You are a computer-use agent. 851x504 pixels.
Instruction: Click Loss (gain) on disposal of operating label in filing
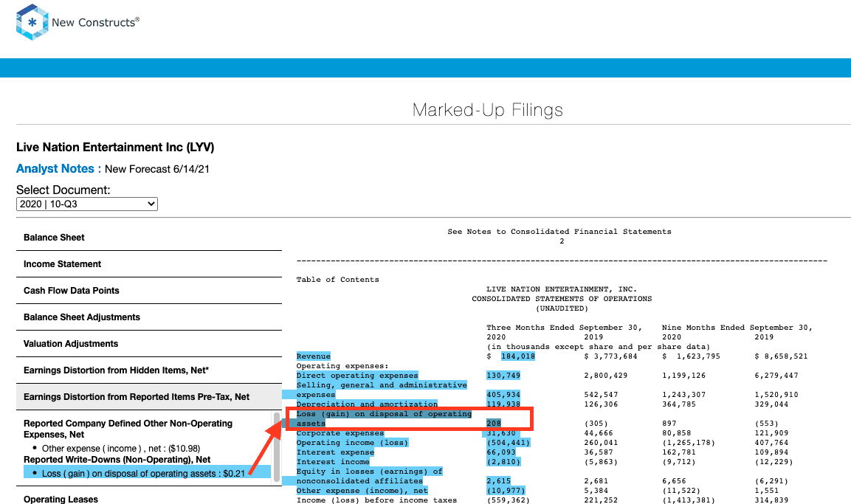pyautogui.click(x=384, y=414)
